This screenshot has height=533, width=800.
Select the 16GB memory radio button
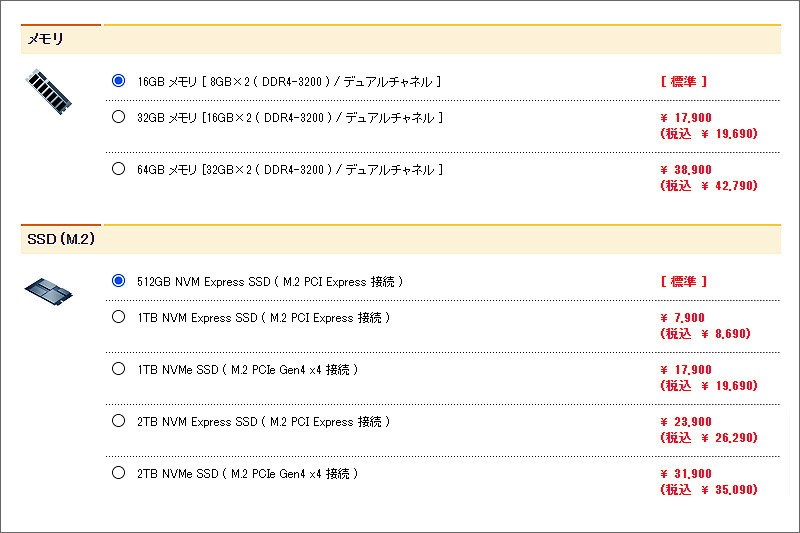118,81
